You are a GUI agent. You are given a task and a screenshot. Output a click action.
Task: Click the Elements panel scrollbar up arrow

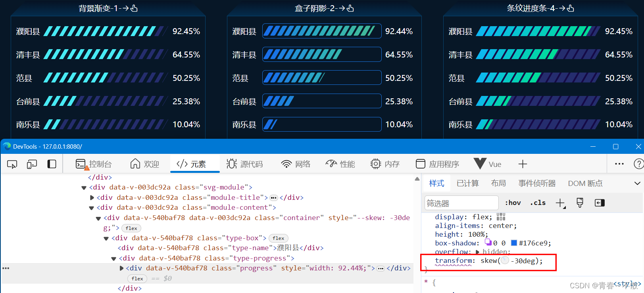pyautogui.click(x=417, y=179)
